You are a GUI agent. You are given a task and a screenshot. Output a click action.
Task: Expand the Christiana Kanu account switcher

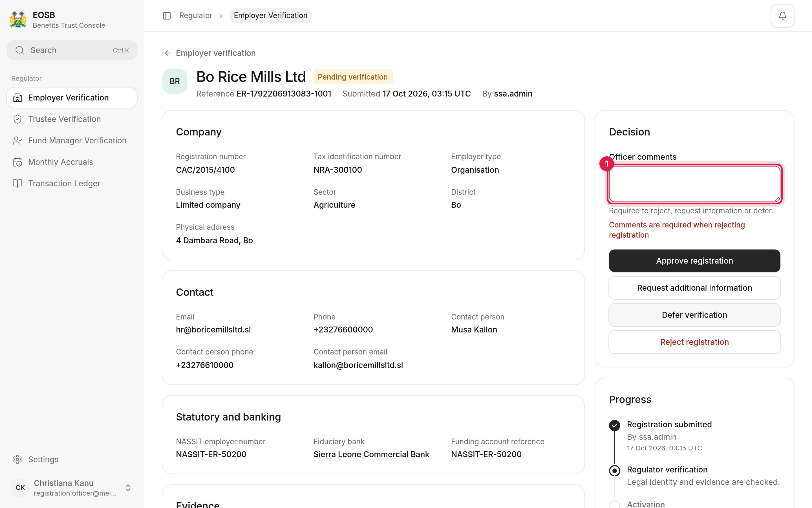click(x=128, y=487)
